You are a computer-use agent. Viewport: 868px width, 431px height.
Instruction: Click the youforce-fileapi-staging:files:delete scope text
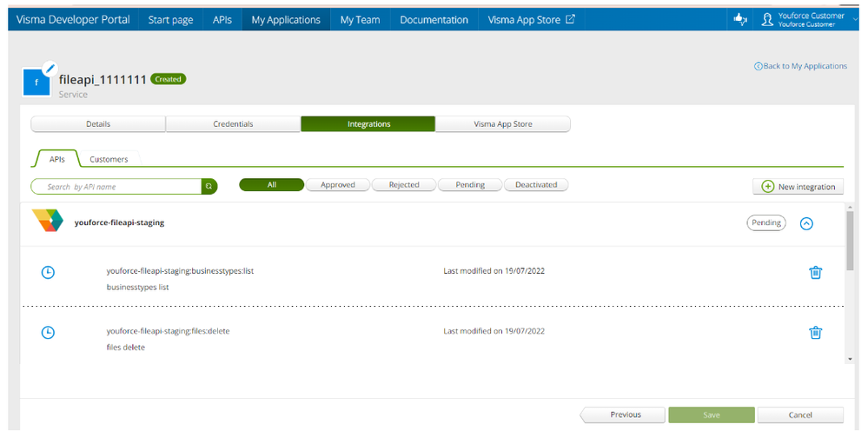[168, 331]
